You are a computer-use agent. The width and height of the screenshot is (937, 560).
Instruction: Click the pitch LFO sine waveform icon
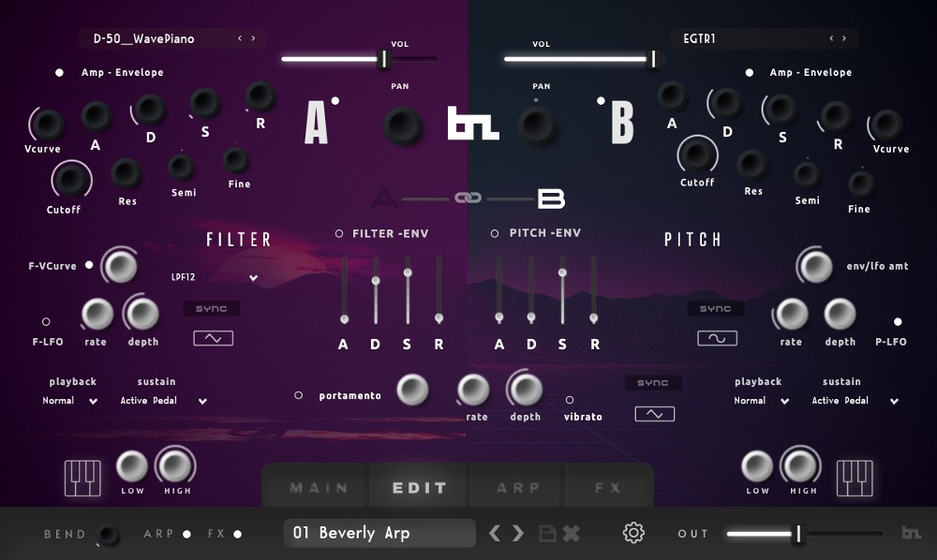pyautogui.click(x=717, y=338)
